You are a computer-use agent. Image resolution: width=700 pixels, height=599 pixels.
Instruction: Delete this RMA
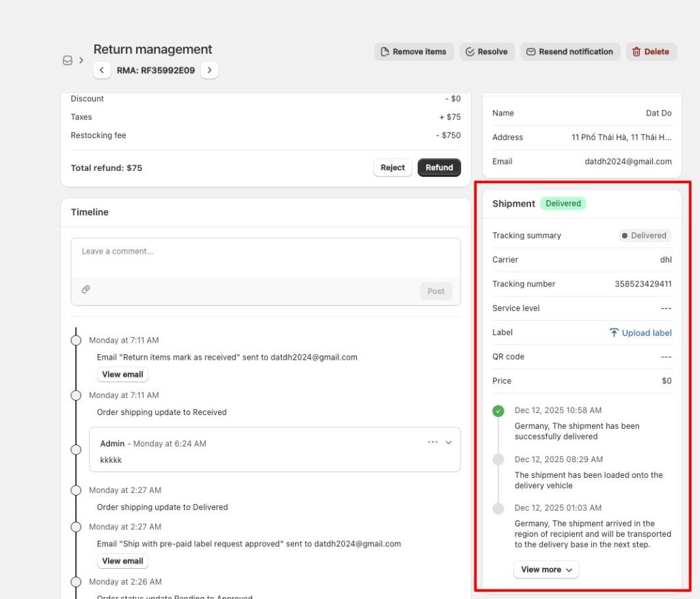click(x=651, y=52)
